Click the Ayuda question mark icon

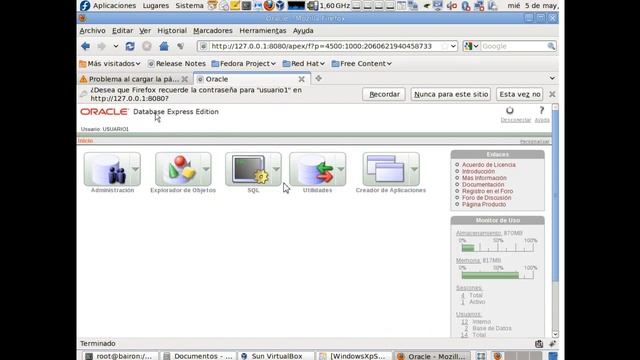pos(542,110)
